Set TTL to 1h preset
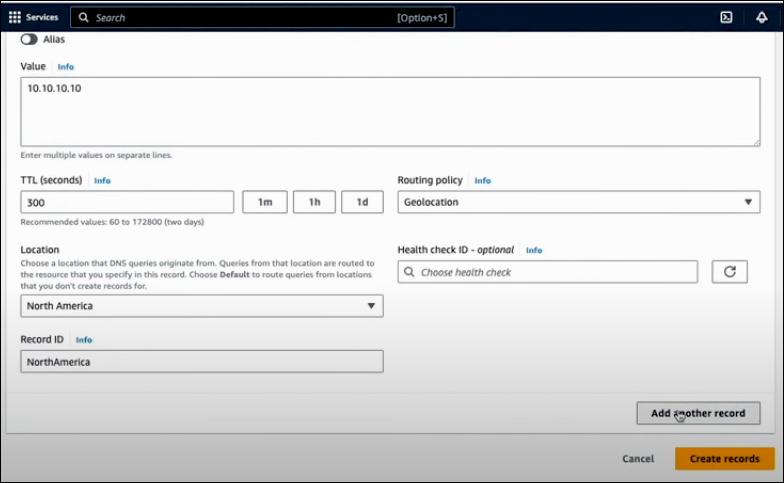 point(314,202)
